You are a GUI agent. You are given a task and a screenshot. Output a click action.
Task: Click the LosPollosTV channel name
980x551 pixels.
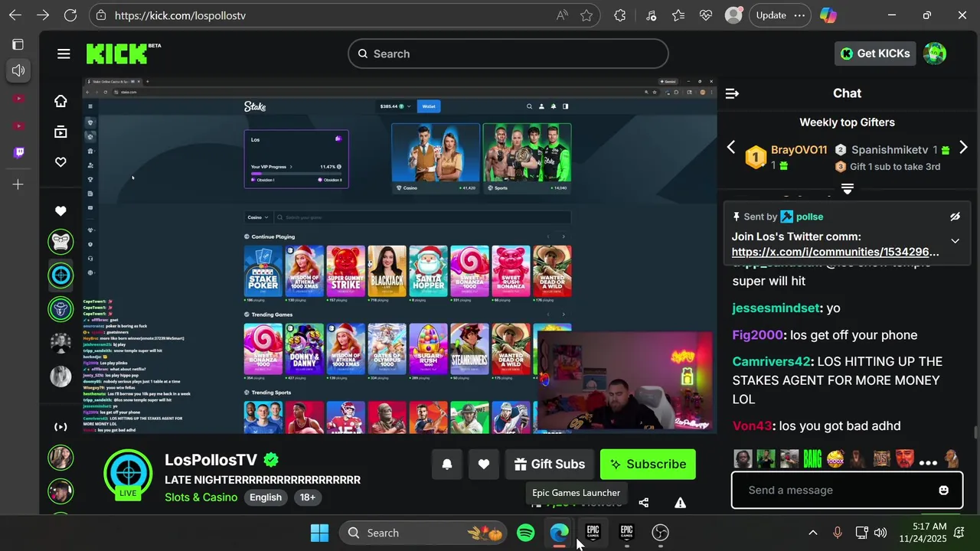click(211, 460)
